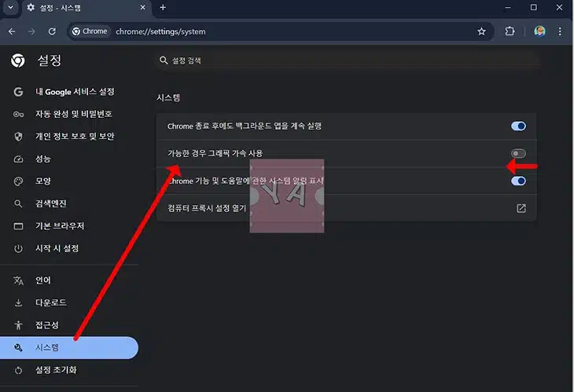Viewport: 574px width, 392px height.
Task: Open proxy settings external link icon
Action: coord(521,208)
